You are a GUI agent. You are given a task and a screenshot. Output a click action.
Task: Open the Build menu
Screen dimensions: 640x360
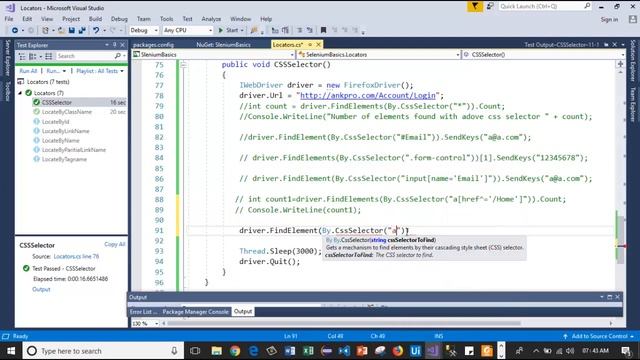95,19
